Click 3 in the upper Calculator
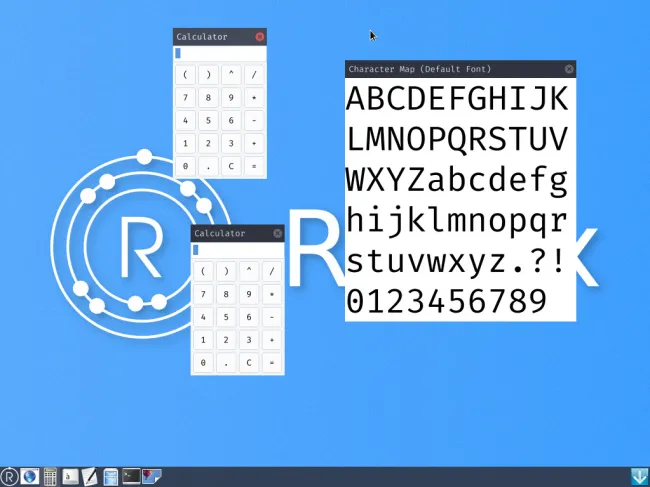This screenshot has width=650, height=487. pos(231,143)
